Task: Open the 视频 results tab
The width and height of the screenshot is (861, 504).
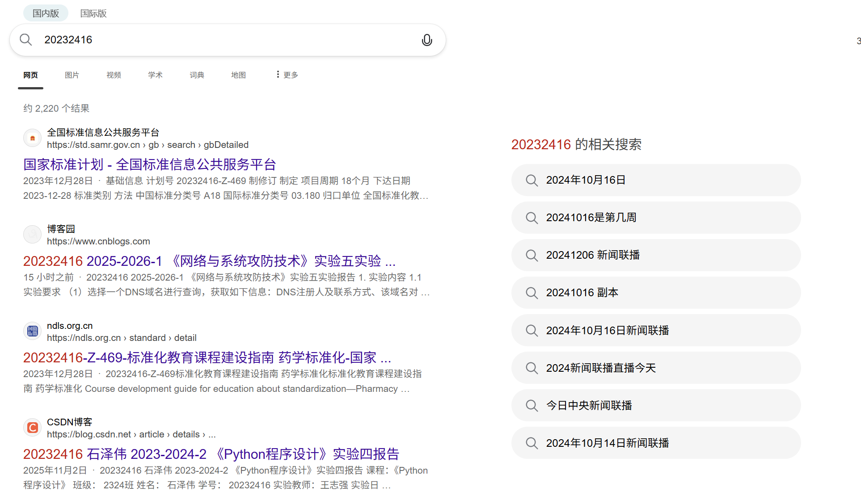Action: point(114,75)
